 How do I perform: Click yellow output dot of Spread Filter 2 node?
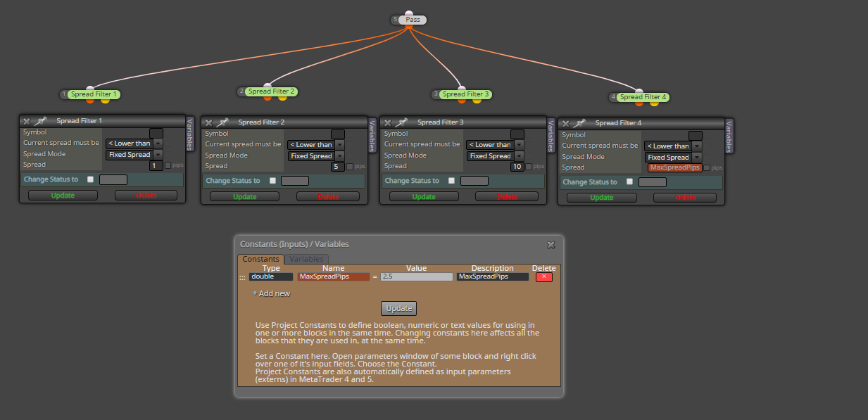(x=282, y=97)
